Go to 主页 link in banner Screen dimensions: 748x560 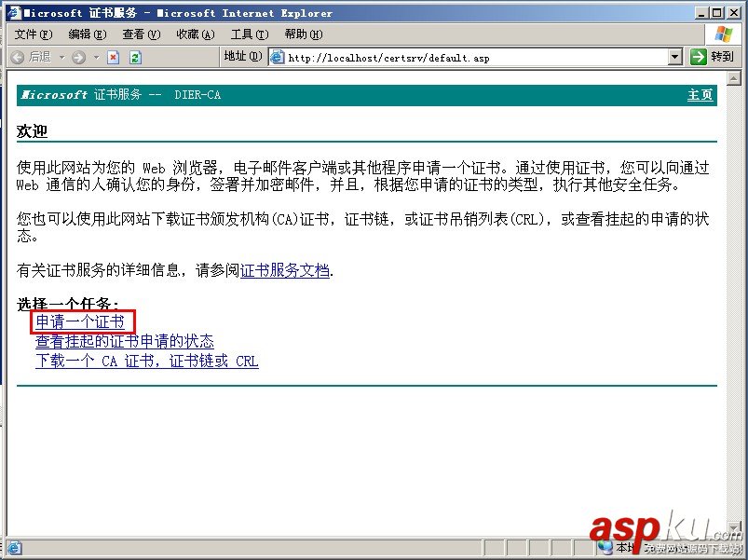(700, 95)
